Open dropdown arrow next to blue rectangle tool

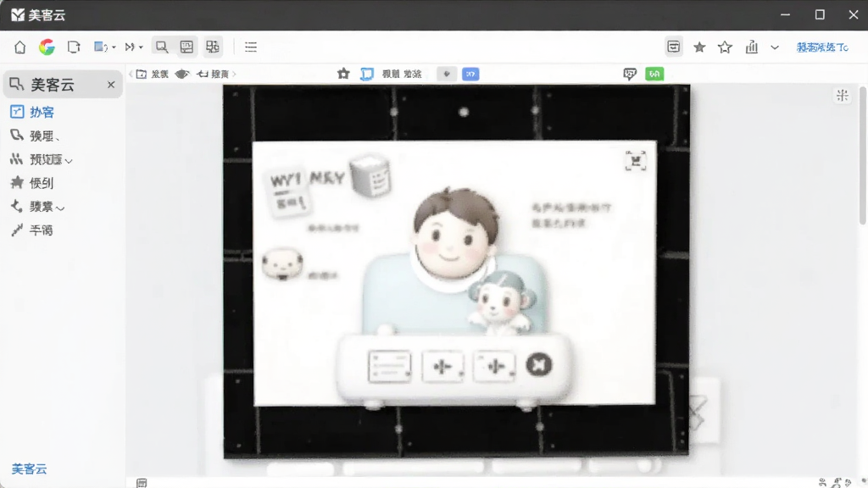tap(114, 47)
